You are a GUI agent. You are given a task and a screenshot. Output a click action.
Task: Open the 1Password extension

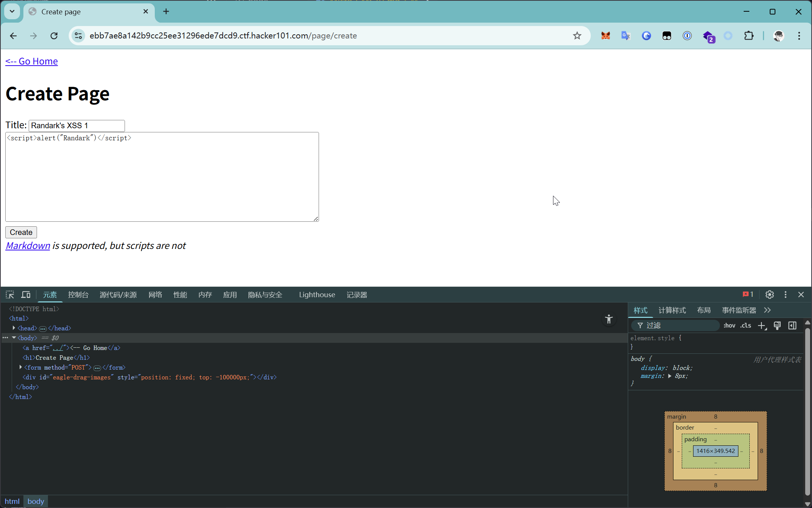687,36
